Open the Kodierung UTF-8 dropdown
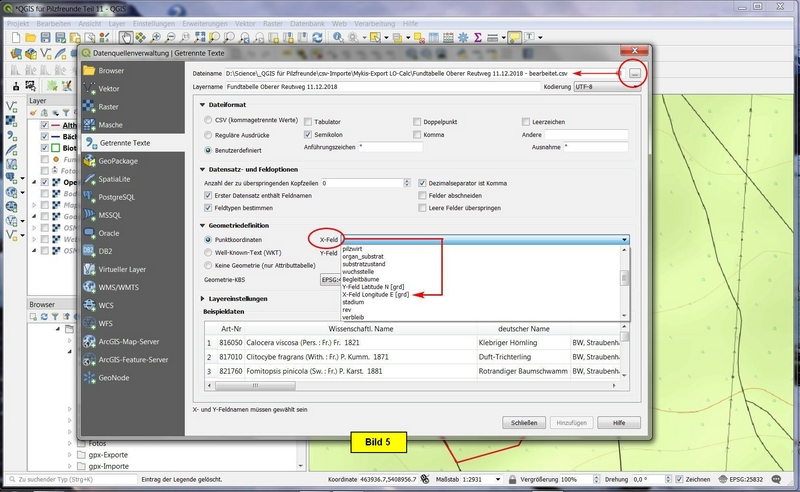Viewport: 800px width, 492px height. pyautogui.click(x=600, y=87)
